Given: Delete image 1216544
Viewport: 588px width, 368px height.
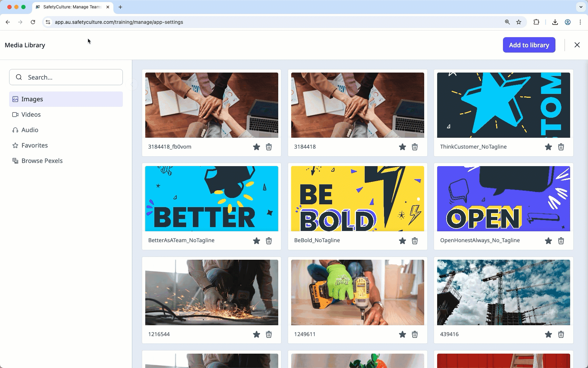Looking at the screenshot, I should click(269, 334).
